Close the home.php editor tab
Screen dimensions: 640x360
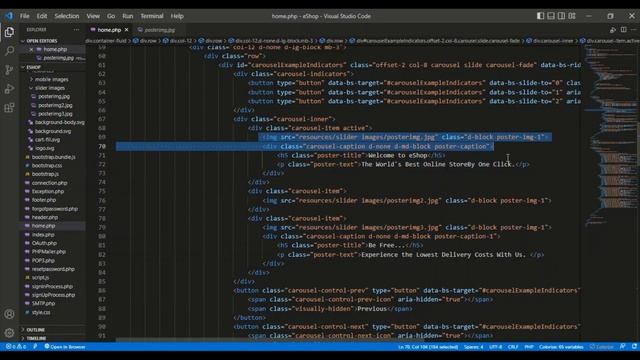[x=127, y=30]
